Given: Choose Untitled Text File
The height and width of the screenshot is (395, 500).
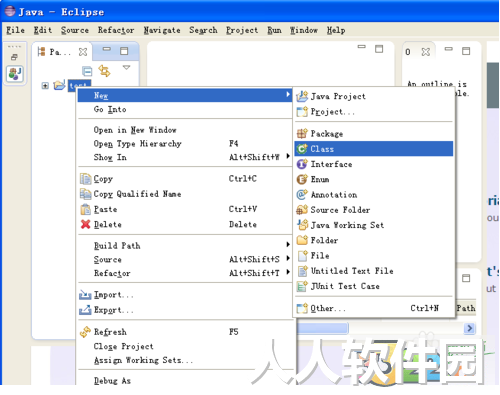Looking at the screenshot, I should [373, 271].
